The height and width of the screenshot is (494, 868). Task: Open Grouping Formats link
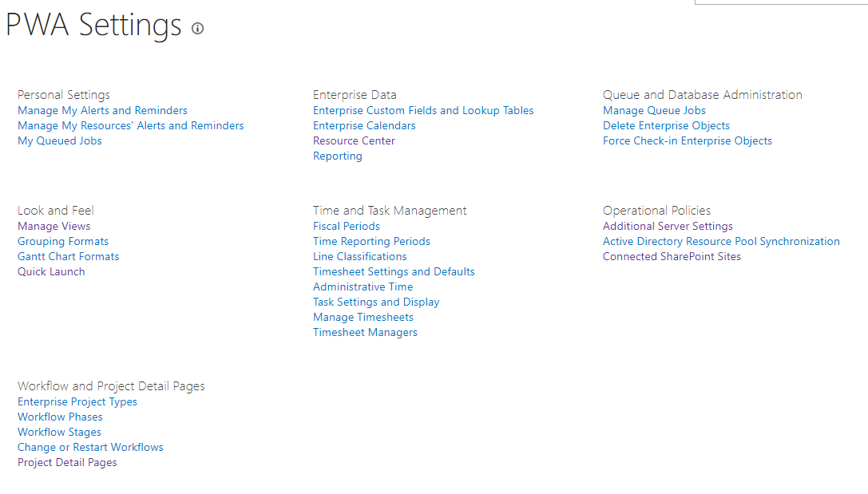[63, 241]
